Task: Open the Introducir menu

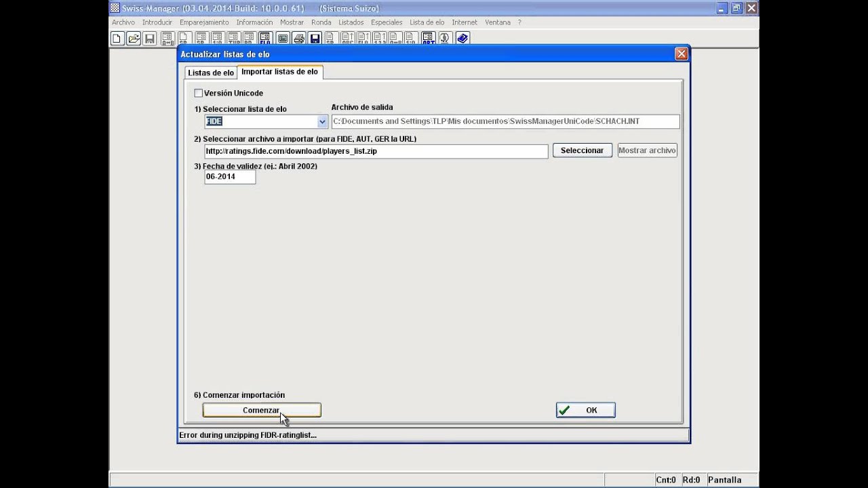Action: click(157, 22)
